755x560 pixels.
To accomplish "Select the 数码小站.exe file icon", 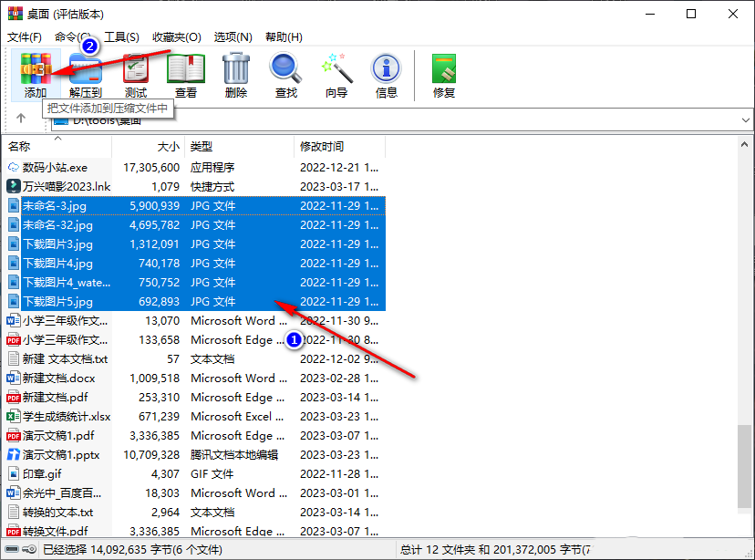I will click(14, 168).
